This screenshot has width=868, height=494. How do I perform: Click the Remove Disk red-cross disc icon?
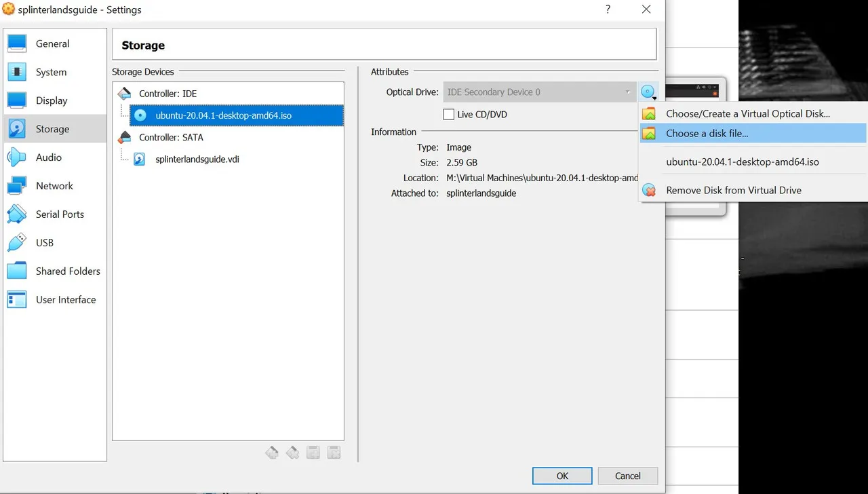coord(649,190)
